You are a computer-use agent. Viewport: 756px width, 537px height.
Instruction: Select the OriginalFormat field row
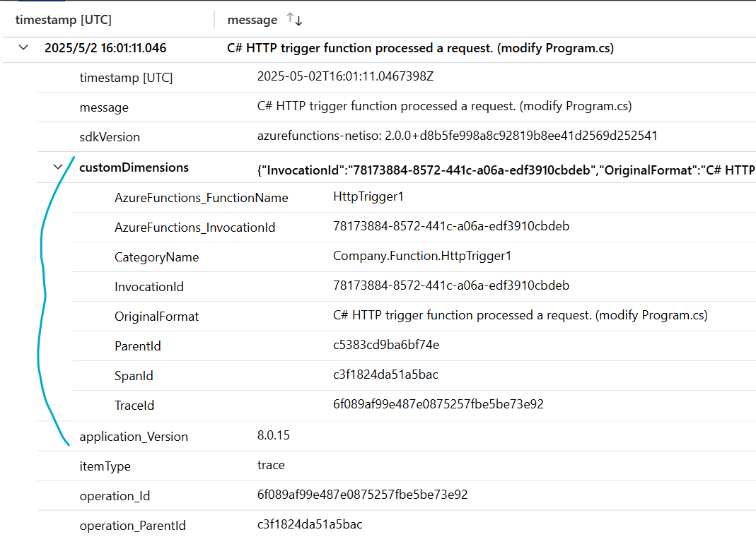(x=156, y=317)
